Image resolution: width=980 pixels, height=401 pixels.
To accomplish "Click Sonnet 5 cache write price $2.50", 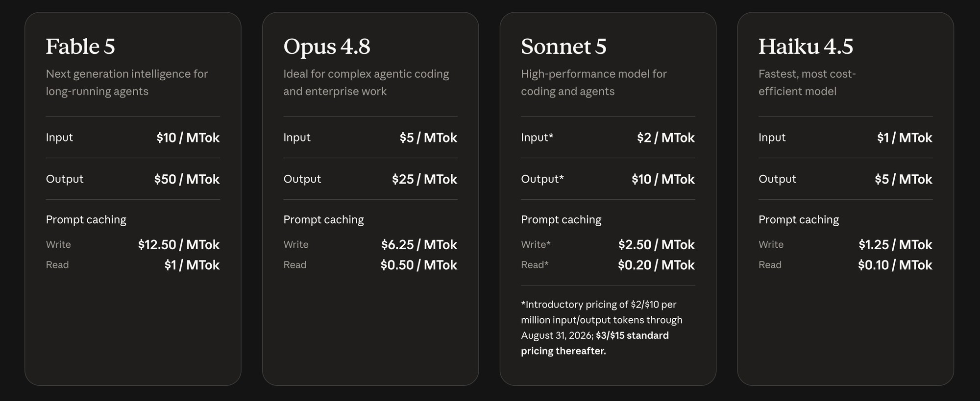I will 657,245.
